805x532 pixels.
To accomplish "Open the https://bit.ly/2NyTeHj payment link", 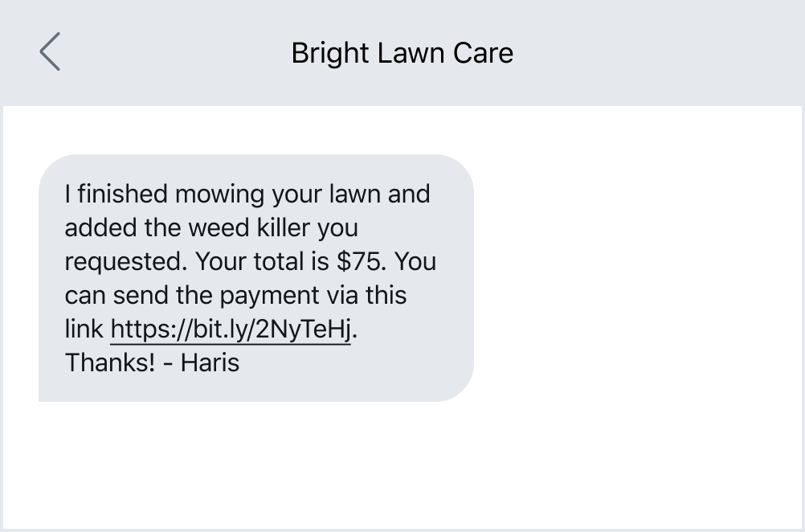I will [x=230, y=329].
